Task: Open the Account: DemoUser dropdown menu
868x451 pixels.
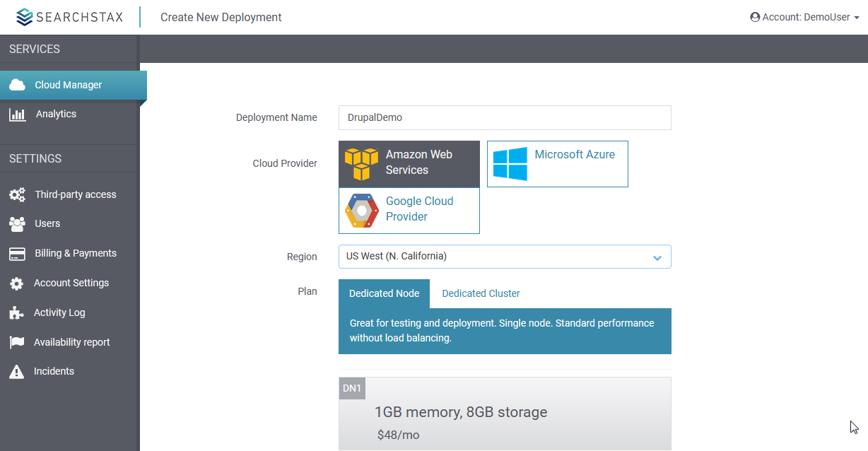Action: 804,17
